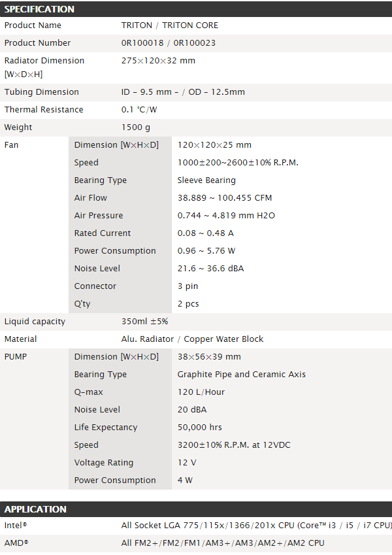
Task: Click the 'Intel®' row label
Action: point(16,526)
